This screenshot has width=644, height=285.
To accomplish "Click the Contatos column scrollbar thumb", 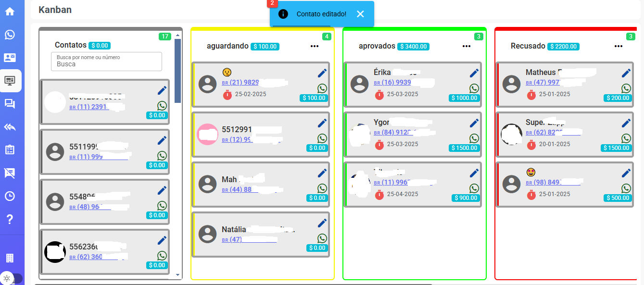I will (177, 70).
